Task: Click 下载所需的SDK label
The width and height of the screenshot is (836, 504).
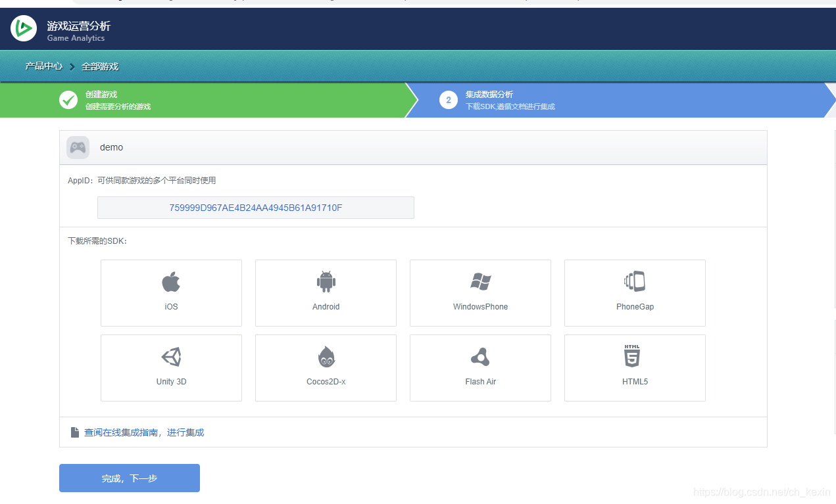Action: [97, 241]
